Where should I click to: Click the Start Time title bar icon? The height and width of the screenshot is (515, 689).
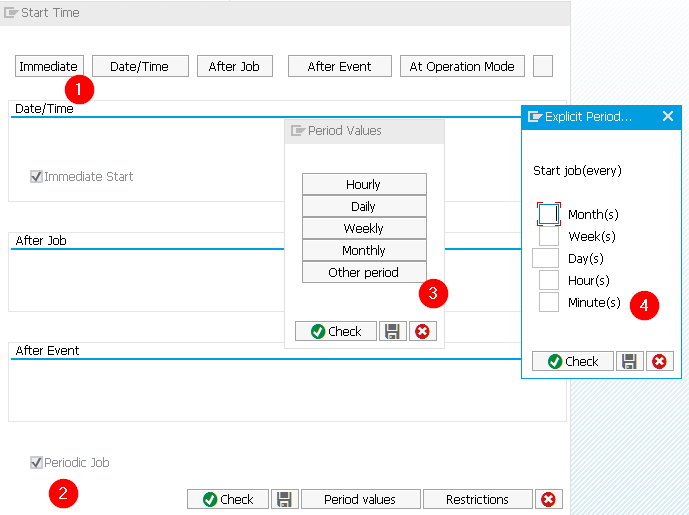11,13
